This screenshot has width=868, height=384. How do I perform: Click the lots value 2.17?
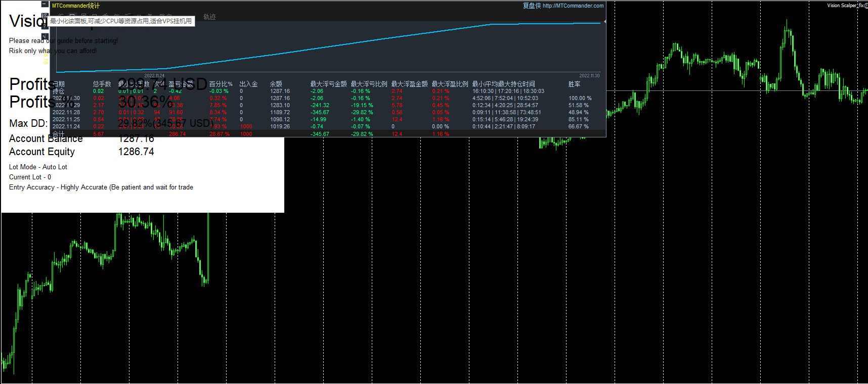[x=99, y=105]
